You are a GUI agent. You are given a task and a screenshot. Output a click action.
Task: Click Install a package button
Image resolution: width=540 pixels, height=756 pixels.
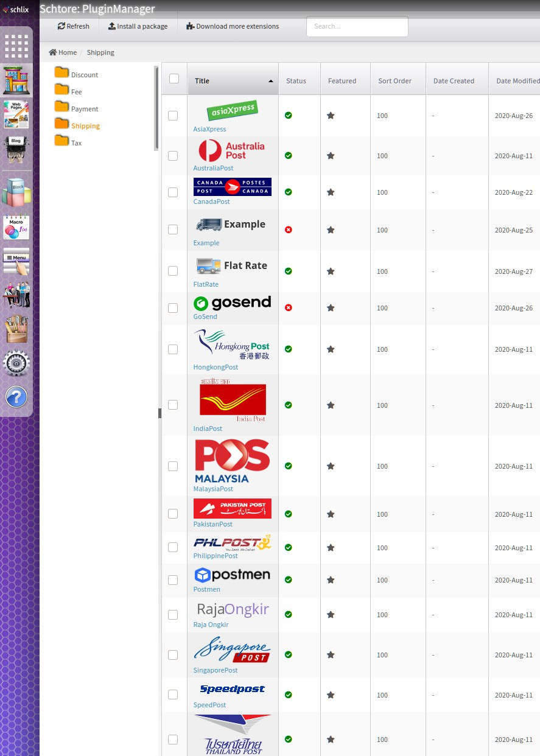click(138, 26)
